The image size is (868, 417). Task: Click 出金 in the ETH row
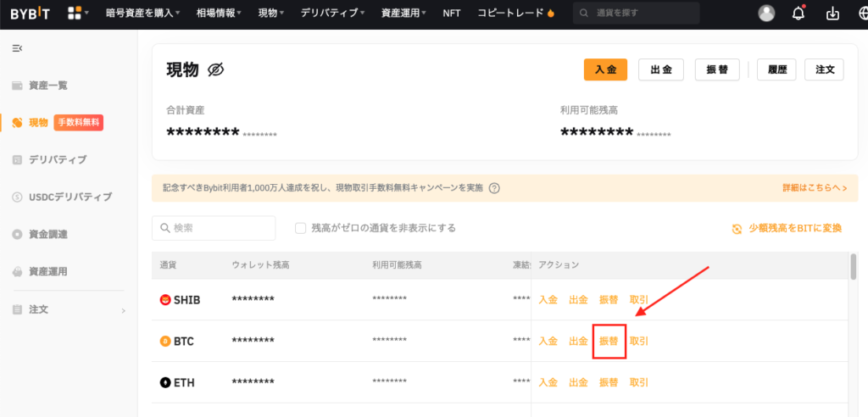coord(578,382)
